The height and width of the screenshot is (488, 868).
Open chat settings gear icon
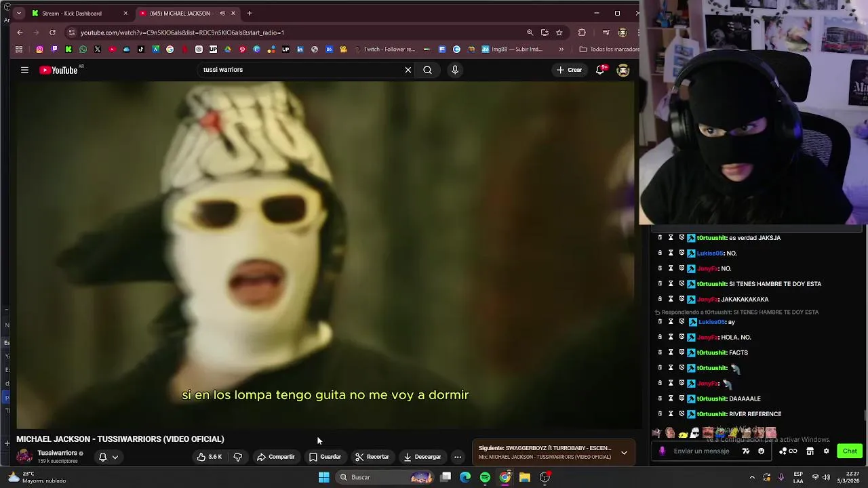(826, 451)
